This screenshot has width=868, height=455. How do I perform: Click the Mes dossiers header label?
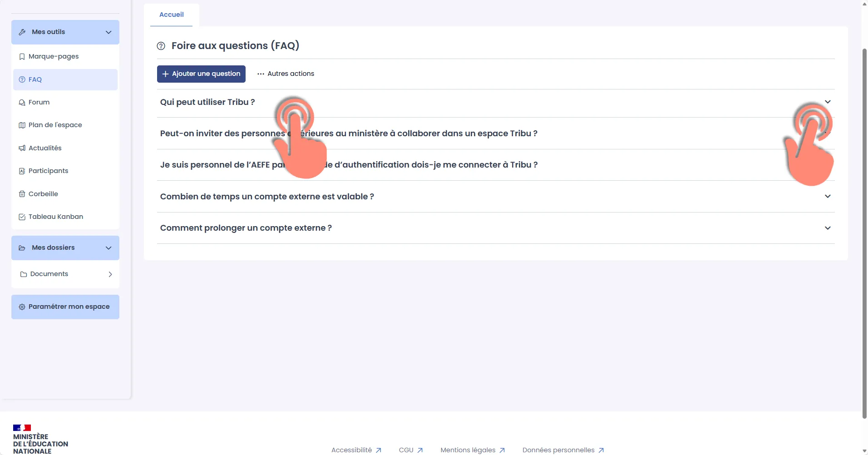click(53, 248)
